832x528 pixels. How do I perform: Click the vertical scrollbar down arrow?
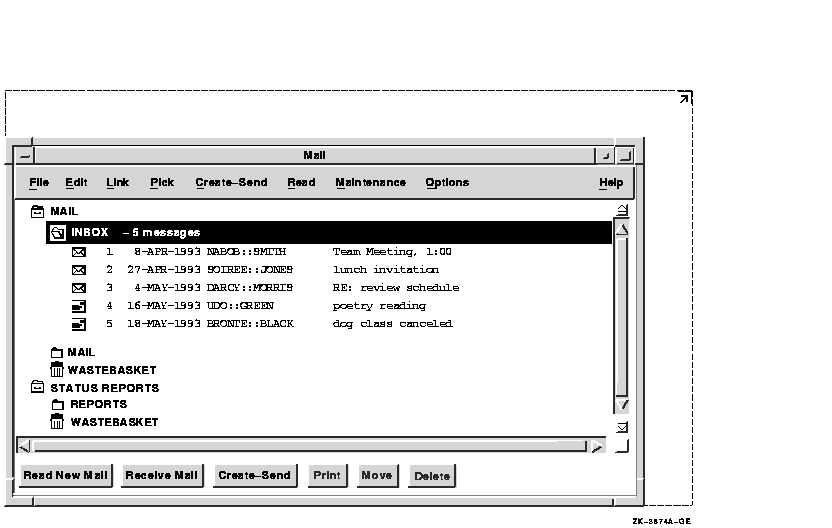(622, 405)
